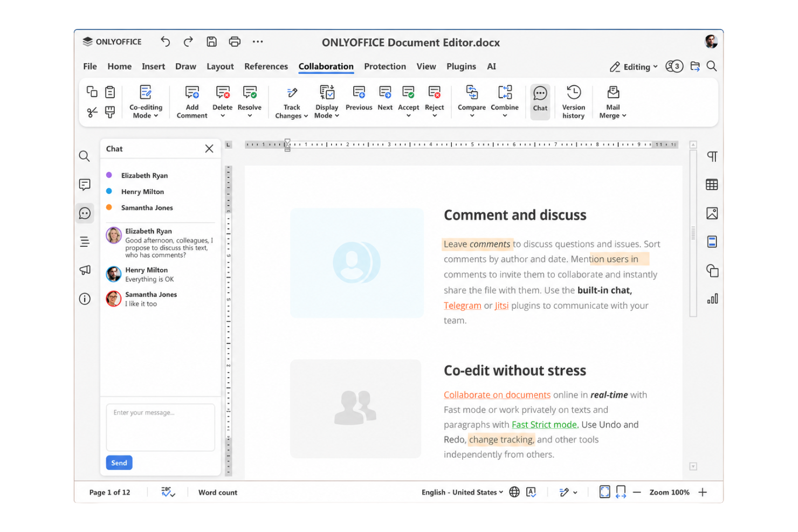The image size is (798, 532).
Task: Follow the Jitsi link in the document
Action: 501,306
